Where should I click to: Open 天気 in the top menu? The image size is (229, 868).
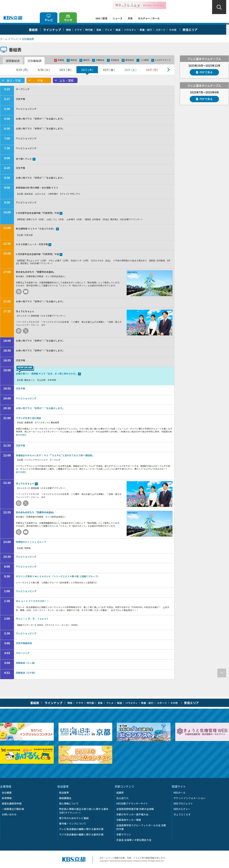130,18
